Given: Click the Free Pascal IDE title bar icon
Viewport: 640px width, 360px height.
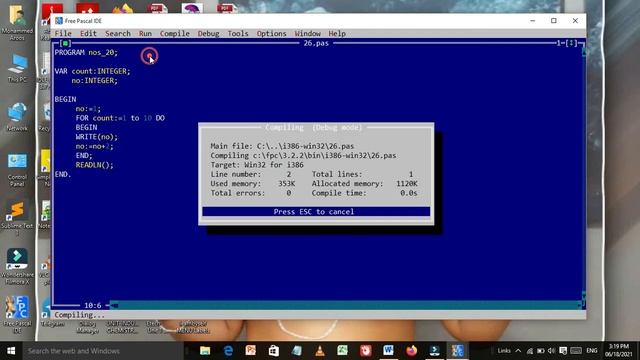Looking at the screenshot, I should pyautogui.click(x=59, y=21).
